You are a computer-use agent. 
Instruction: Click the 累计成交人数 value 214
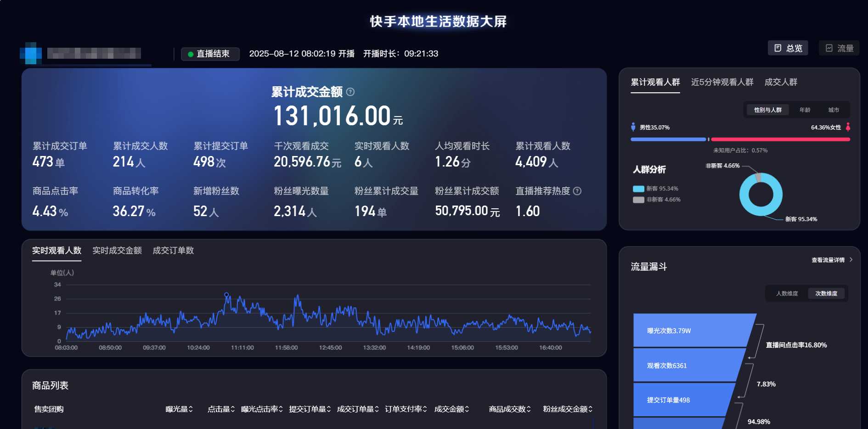pos(123,162)
